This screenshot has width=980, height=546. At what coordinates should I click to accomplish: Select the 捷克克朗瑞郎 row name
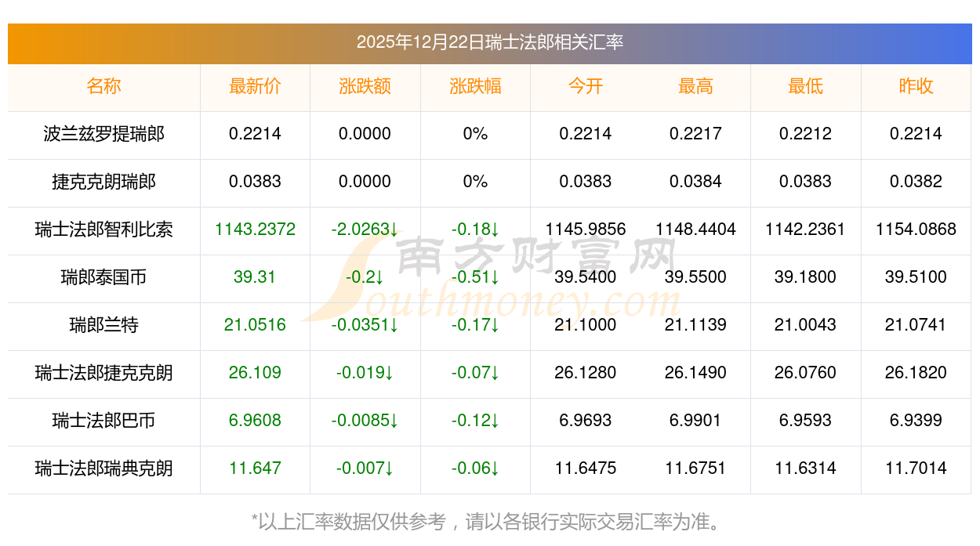103,182
